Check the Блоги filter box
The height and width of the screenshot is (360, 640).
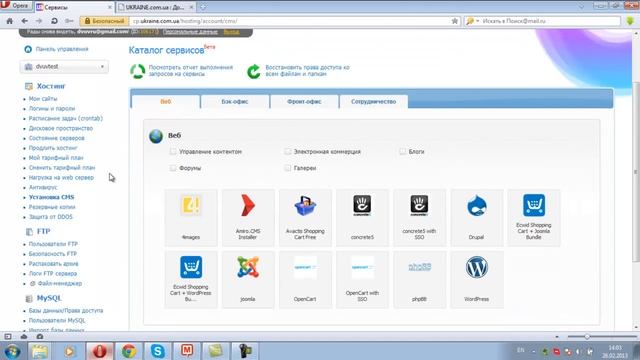[402, 151]
